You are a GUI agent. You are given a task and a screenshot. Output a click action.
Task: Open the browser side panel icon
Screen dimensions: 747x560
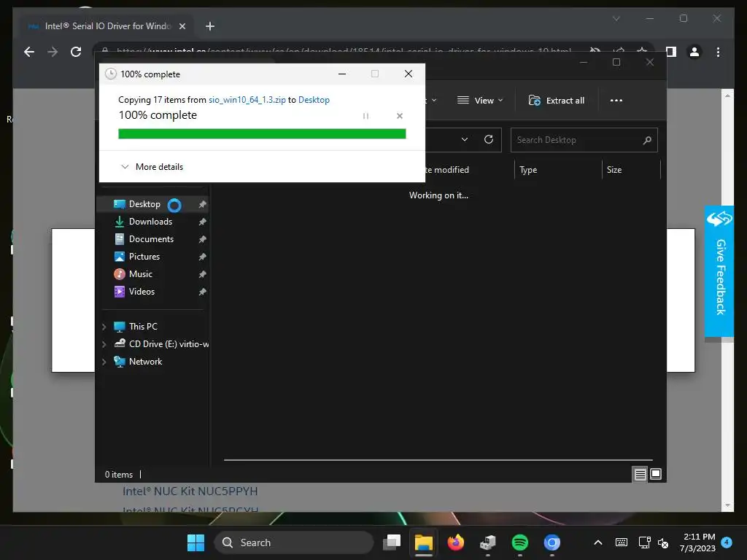[x=671, y=52]
